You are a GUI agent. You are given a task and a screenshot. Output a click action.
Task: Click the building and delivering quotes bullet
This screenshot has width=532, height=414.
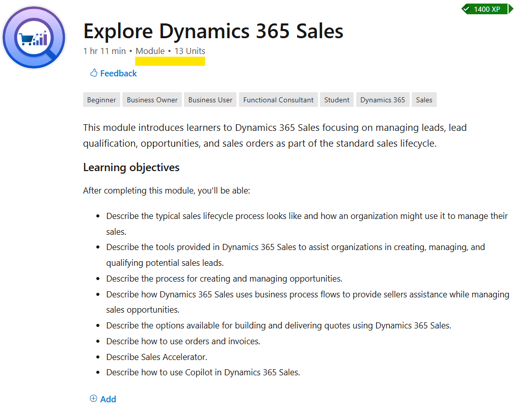click(279, 325)
